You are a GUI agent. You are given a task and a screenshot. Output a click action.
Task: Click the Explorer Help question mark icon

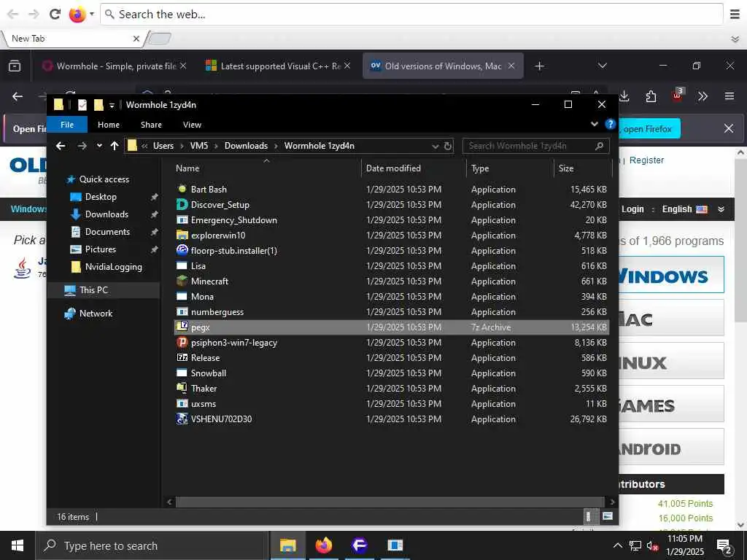click(x=610, y=124)
